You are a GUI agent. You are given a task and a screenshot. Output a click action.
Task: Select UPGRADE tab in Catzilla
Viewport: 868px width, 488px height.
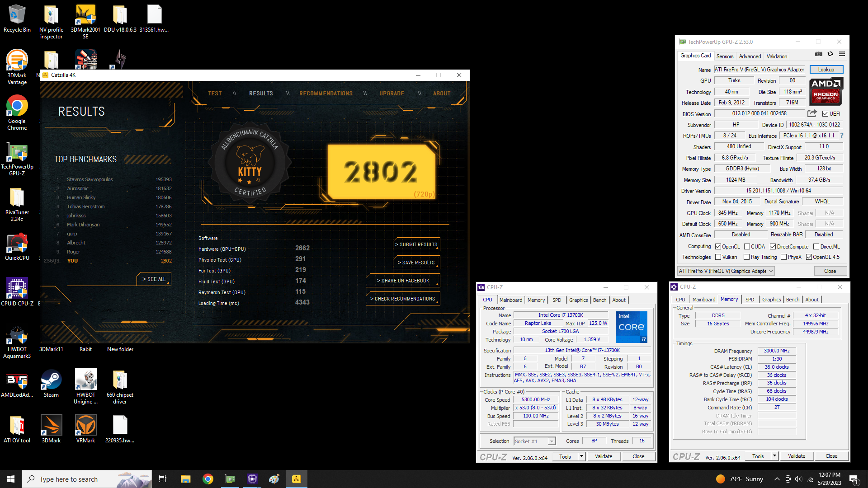point(392,94)
